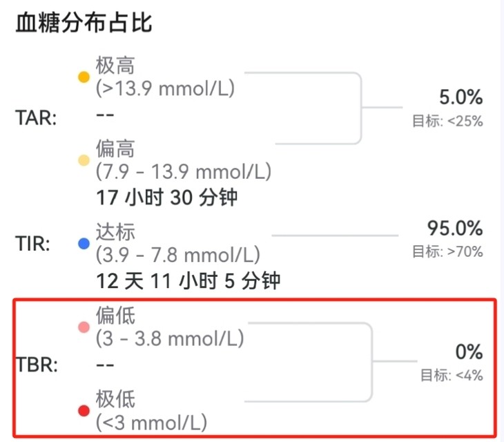
Task: Tap the 5.0% TAR value
Action: pos(461,98)
